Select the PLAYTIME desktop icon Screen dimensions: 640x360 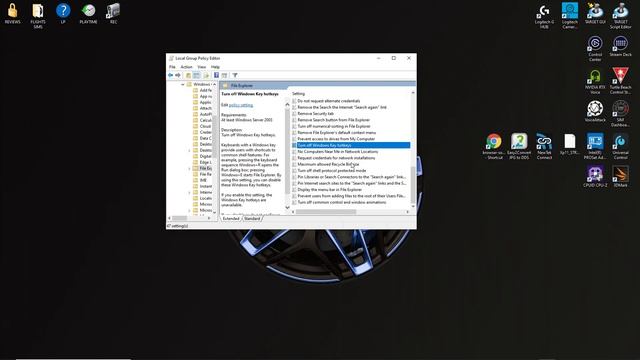[88, 13]
